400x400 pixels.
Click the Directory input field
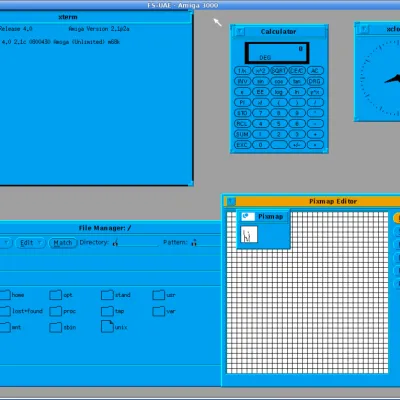(136, 243)
